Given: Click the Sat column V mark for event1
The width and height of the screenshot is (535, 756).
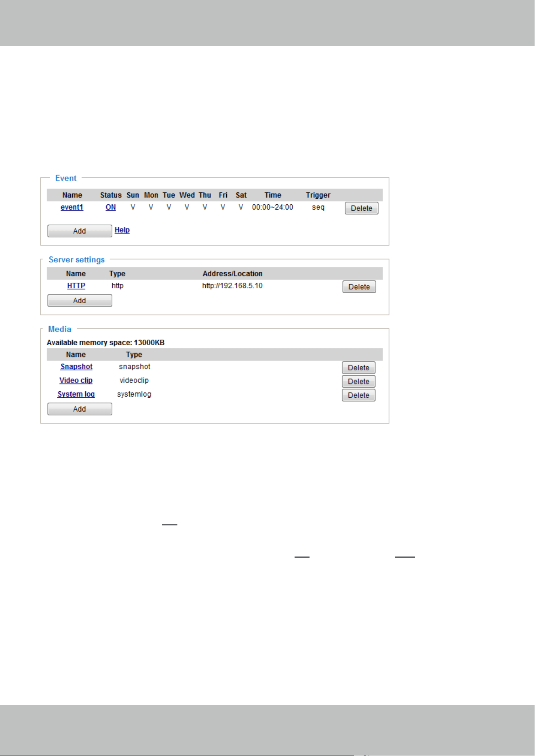Looking at the screenshot, I should coord(241,207).
